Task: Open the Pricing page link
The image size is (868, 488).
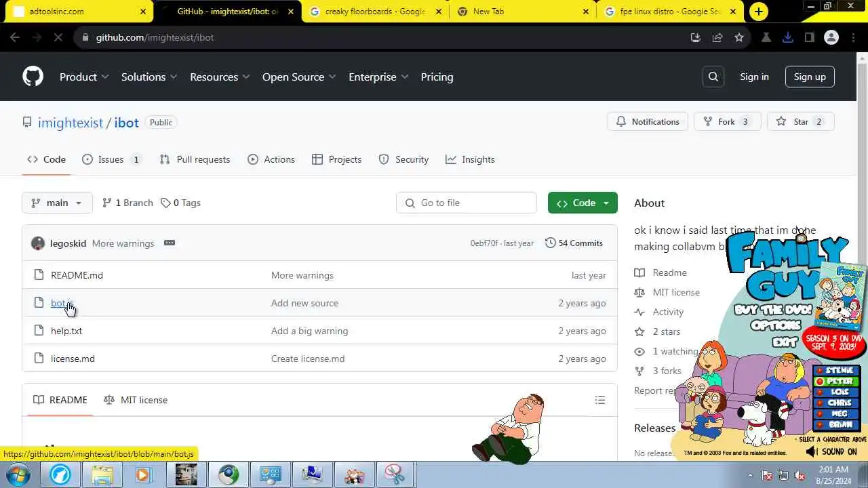Action: pos(437,77)
